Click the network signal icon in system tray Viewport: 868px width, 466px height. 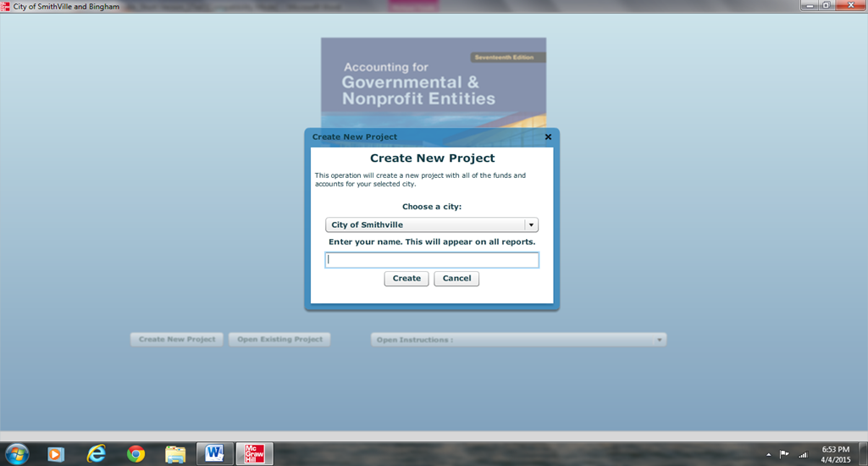803,454
